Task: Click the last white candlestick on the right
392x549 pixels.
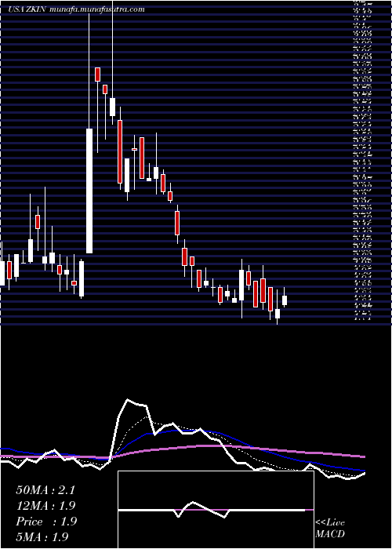Action: pos(285,300)
